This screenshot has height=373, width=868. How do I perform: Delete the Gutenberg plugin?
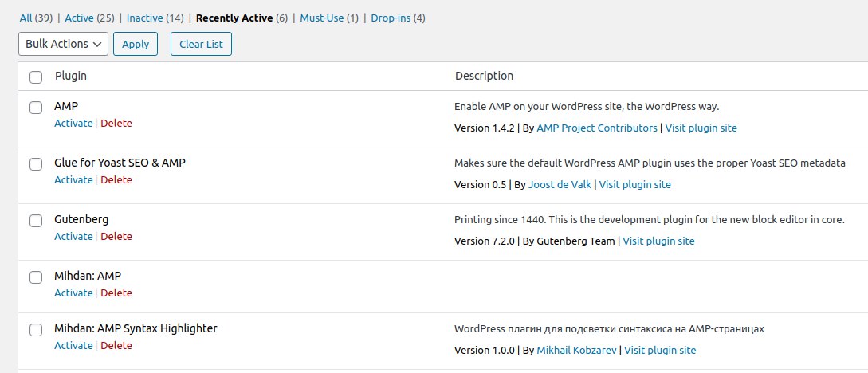(x=116, y=236)
